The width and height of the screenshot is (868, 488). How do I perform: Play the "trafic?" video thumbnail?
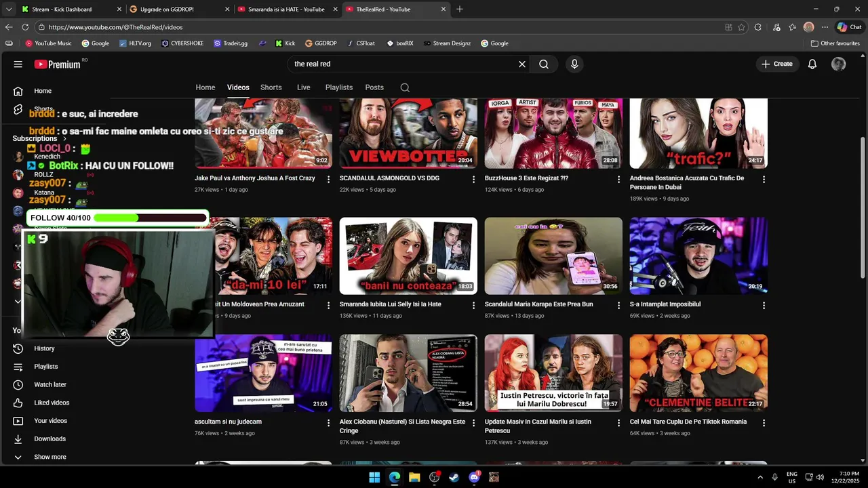coord(698,134)
